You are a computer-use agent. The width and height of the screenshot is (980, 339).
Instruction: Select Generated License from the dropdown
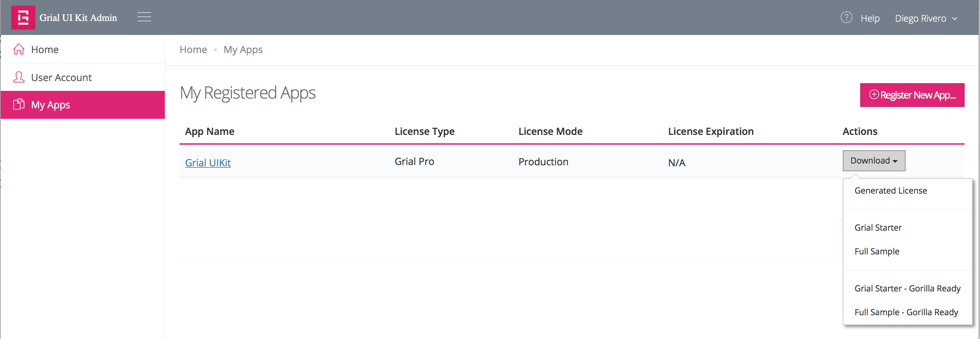(x=891, y=190)
